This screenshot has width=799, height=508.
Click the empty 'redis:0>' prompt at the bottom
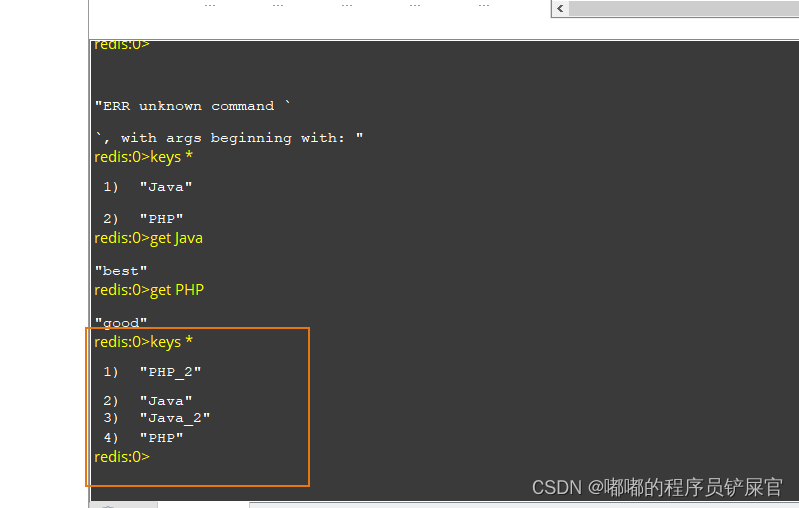coord(122,457)
